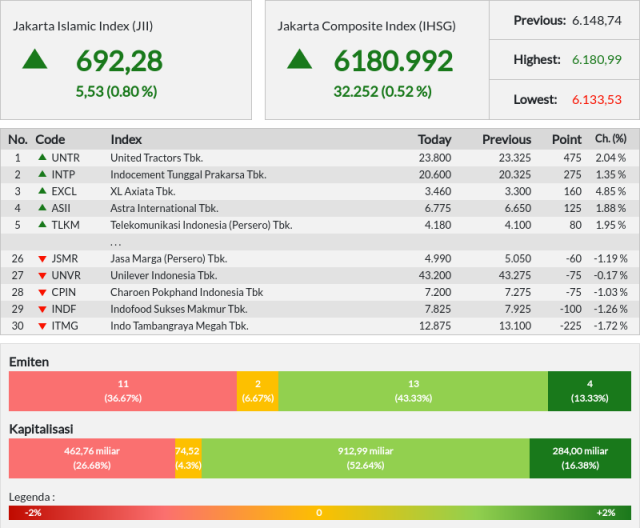Click INDF's change value -1.26 %

pyautogui.click(x=610, y=309)
